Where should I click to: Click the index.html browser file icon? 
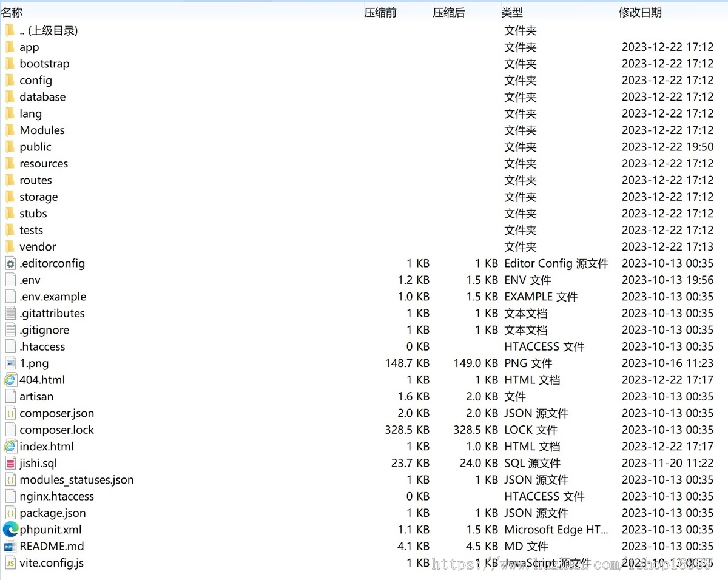tap(10, 447)
